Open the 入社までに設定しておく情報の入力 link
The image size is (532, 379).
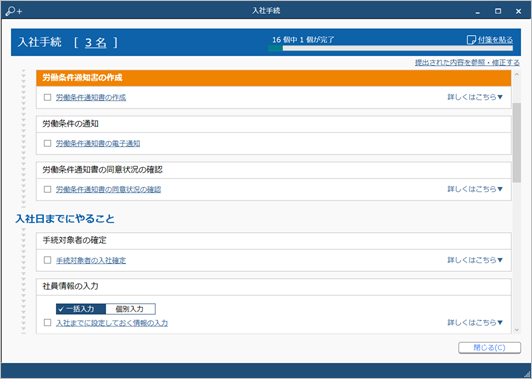[112, 323]
